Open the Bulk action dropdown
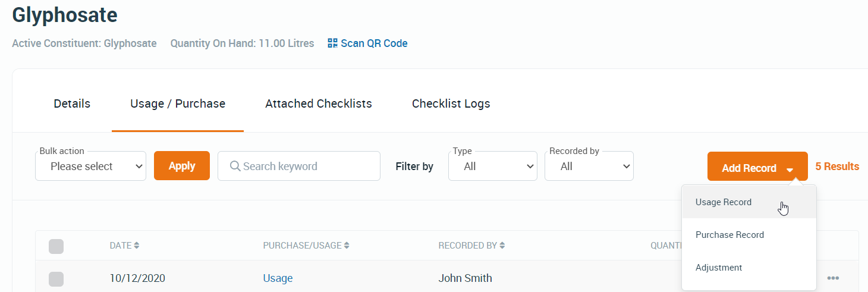This screenshot has height=292, width=868. click(x=90, y=166)
